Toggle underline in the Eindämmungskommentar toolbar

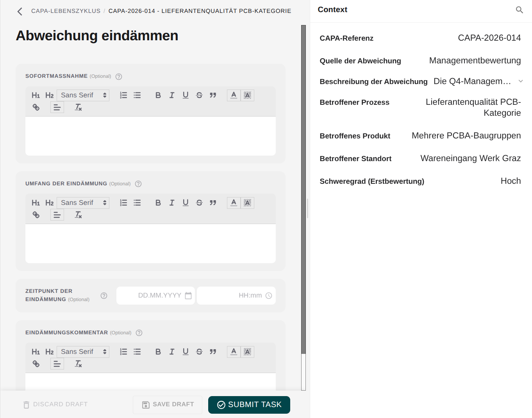186,352
